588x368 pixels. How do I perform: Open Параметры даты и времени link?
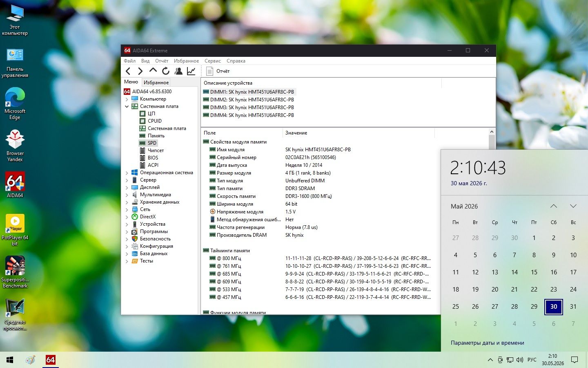[487, 343]
